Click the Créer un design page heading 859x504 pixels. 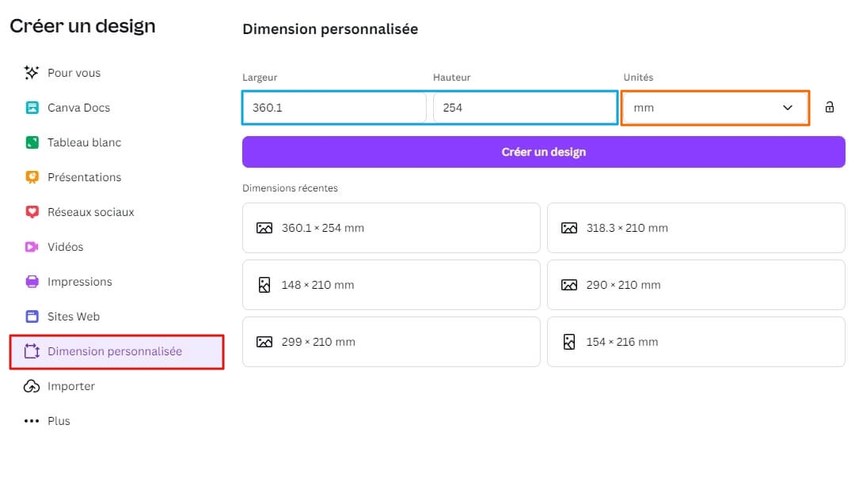pos(82,26)
